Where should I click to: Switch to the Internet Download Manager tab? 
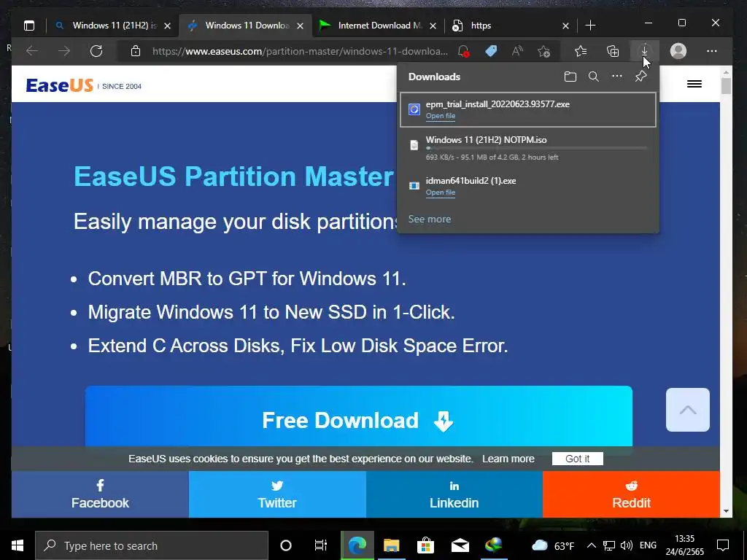[x=379, y=26]
